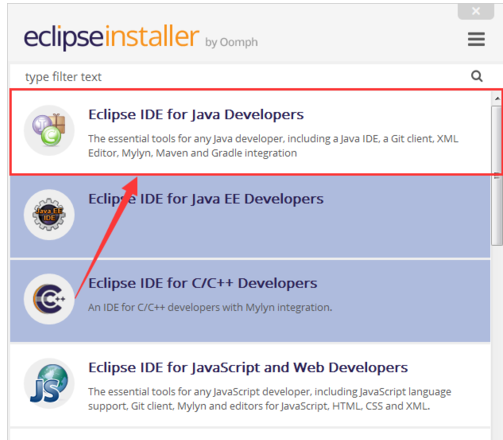
Task: Select the Java EE IDE gear icon
Action: point(49,215)
